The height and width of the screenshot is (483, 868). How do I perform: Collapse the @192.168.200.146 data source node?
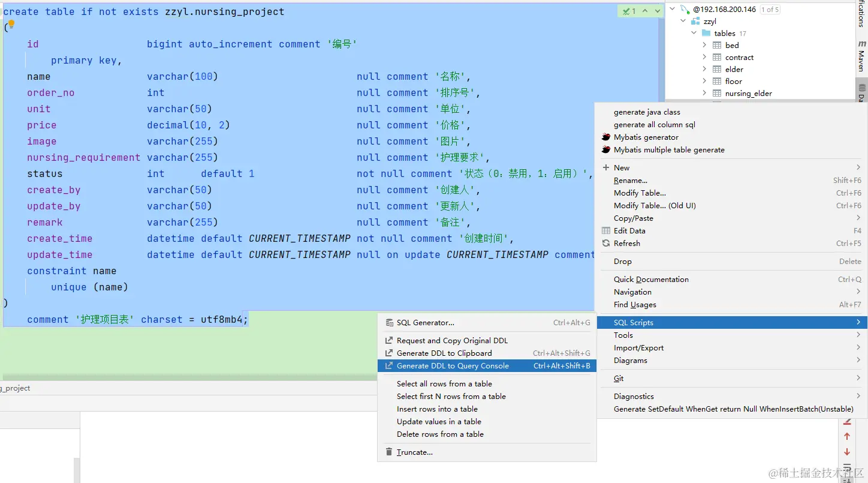click(673, 10)
